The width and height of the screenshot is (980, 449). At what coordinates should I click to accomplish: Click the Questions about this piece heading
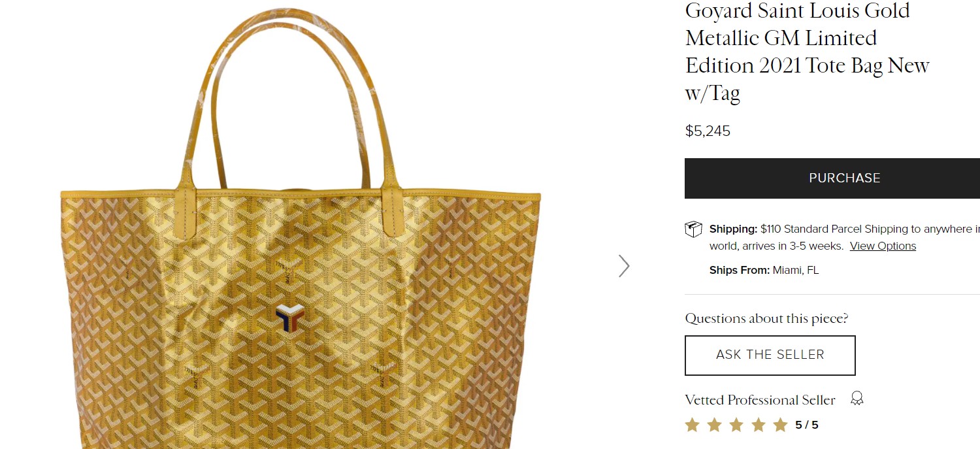(766, 319)
